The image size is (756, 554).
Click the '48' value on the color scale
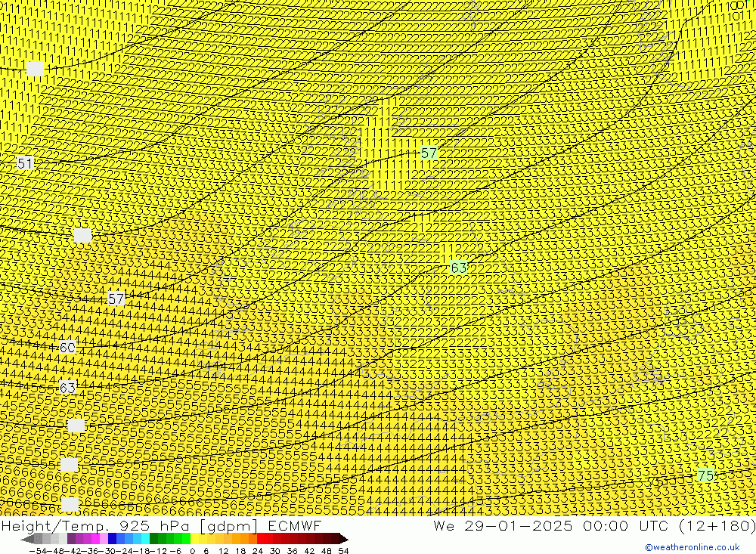(x=326, y=551)
